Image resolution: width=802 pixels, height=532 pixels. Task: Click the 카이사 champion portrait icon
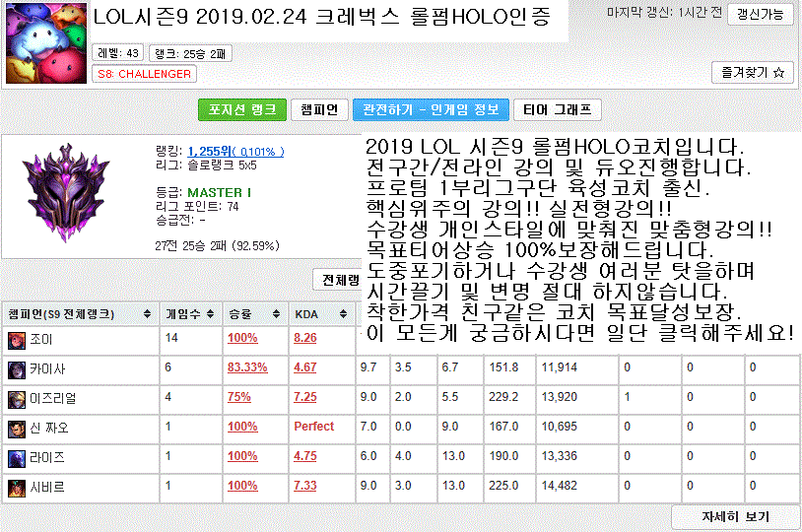(x=17, y=369)
